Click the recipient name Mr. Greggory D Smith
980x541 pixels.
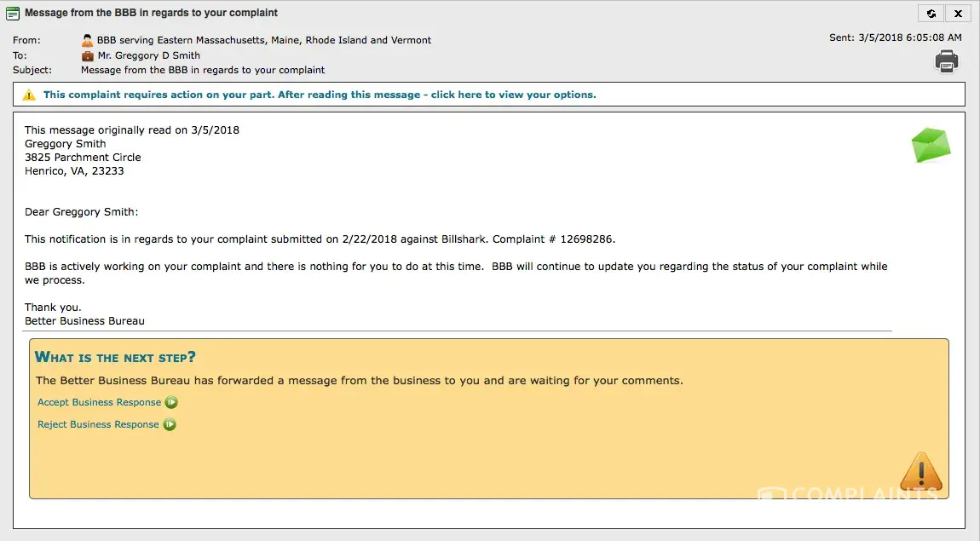coord(149,55)
